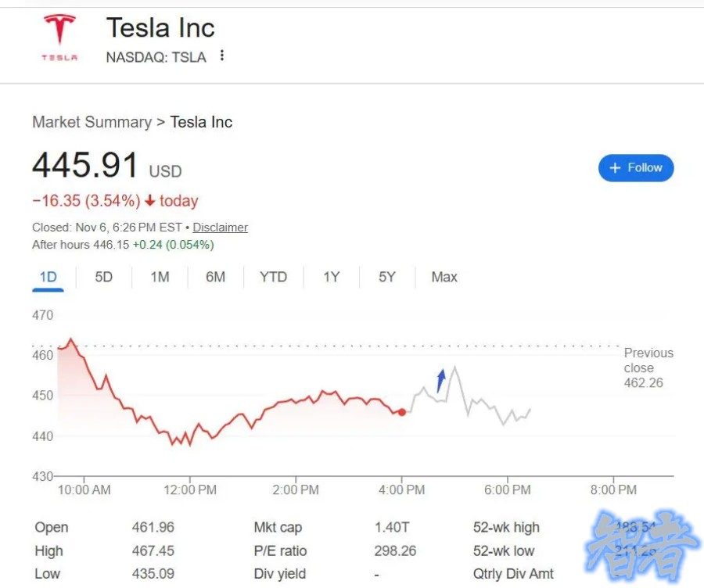The image size is (704, 588).
Task: Click the Mkt cap value 1.40T
Action: point(391,528)
